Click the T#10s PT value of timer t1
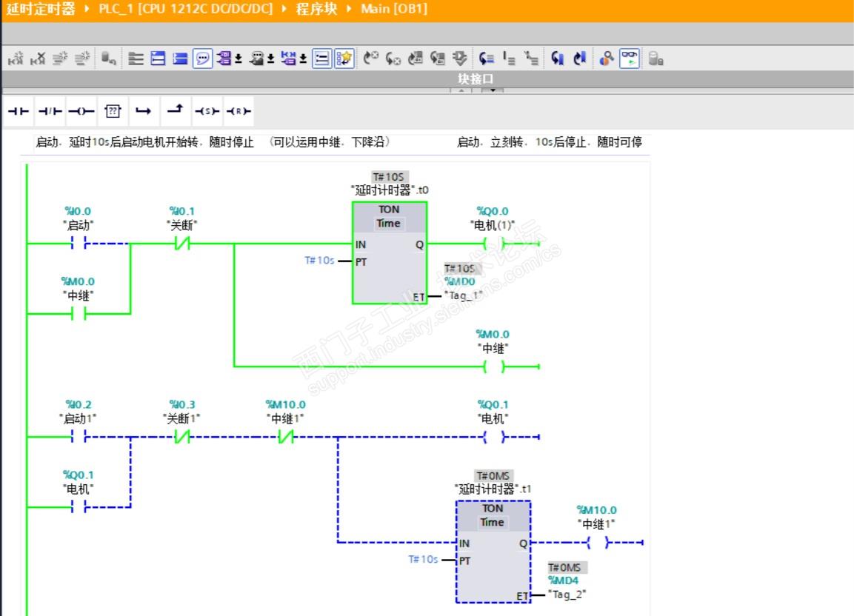This screenshot has width=854, height=616. pyautogui.click(x=423, y=559)
